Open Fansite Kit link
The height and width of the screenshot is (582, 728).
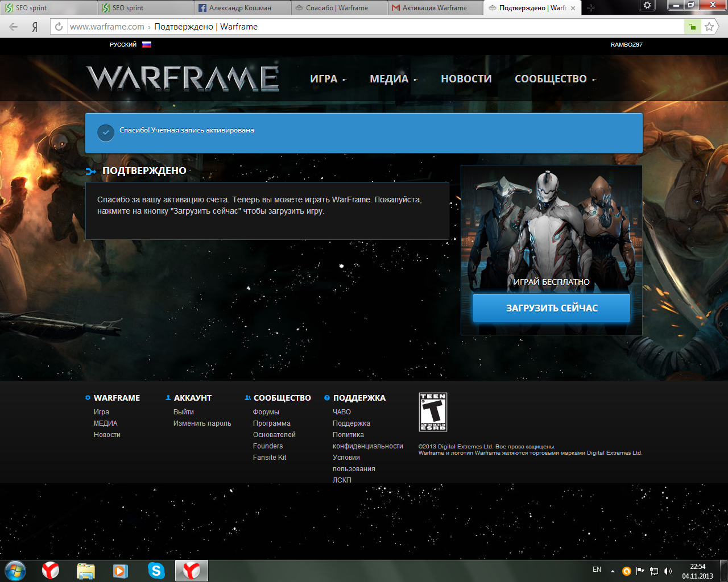pos(270,458)
